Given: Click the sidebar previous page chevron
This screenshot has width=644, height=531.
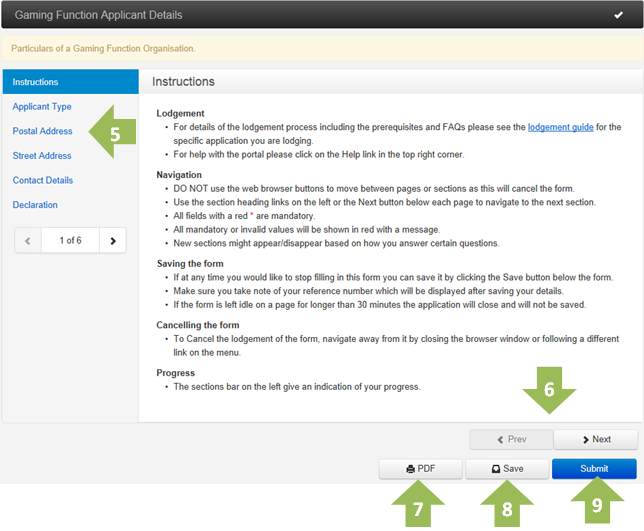Looking at the screenshot, I should (28, 241).
